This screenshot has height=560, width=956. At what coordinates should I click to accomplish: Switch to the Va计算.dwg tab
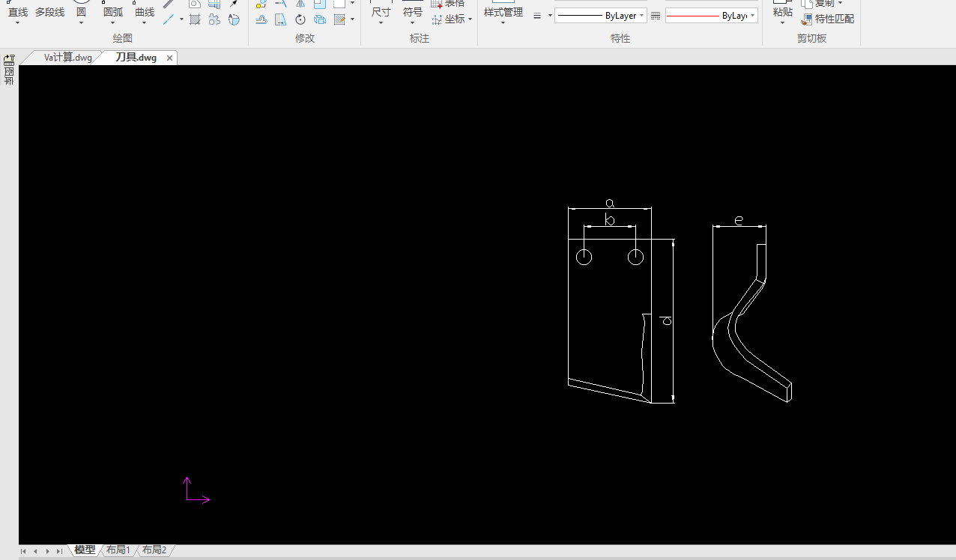[x=67, y=58]
